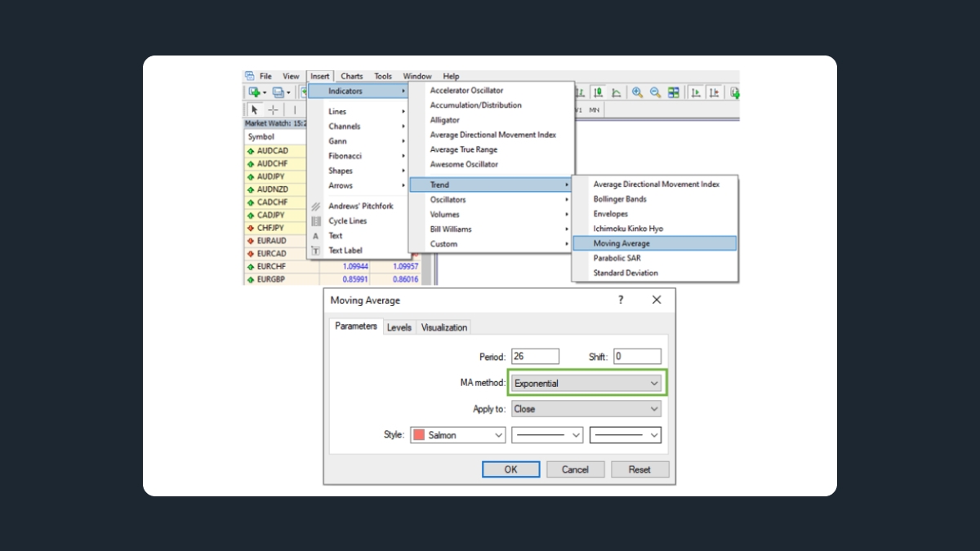
Task: Open the Salmon style color dropdown
Action: click(x=458, y=435)
